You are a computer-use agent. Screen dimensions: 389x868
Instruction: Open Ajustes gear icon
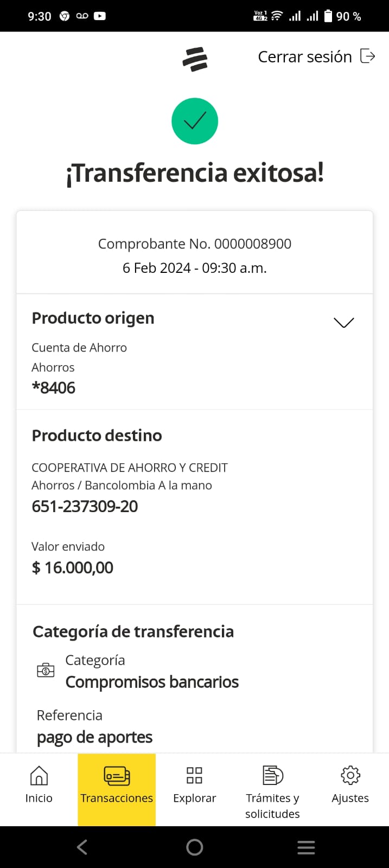pyautogui.click(x=350, y=776)
